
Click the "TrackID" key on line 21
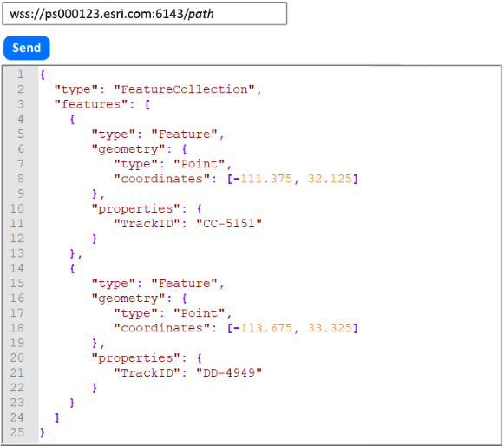pyautogui.click(x=147, y=373)
